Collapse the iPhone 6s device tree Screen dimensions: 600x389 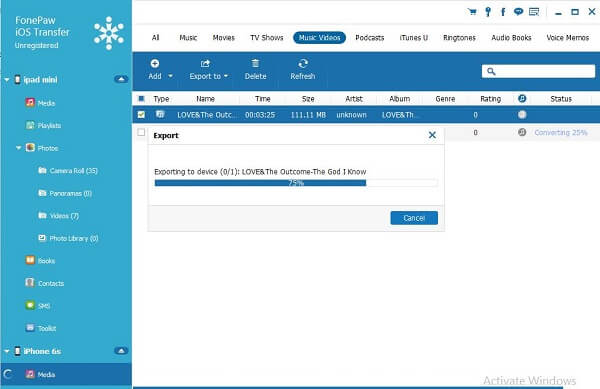(7, 351)
